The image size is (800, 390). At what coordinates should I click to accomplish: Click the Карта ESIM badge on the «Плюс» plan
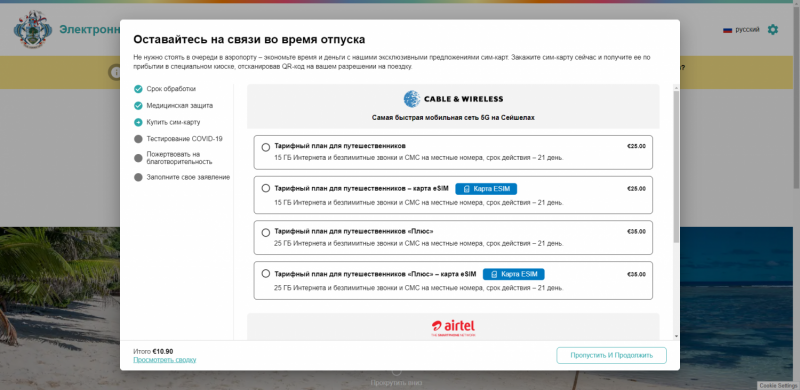point(514,274)
